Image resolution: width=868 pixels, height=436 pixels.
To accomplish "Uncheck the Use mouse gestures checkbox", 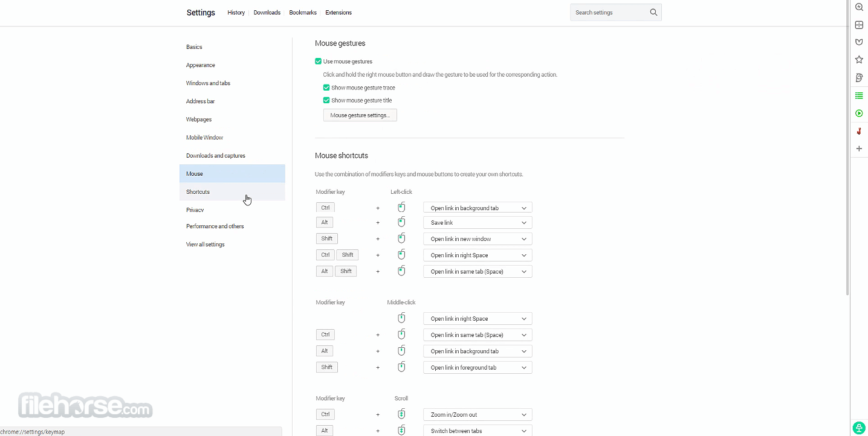I will 319,62.
